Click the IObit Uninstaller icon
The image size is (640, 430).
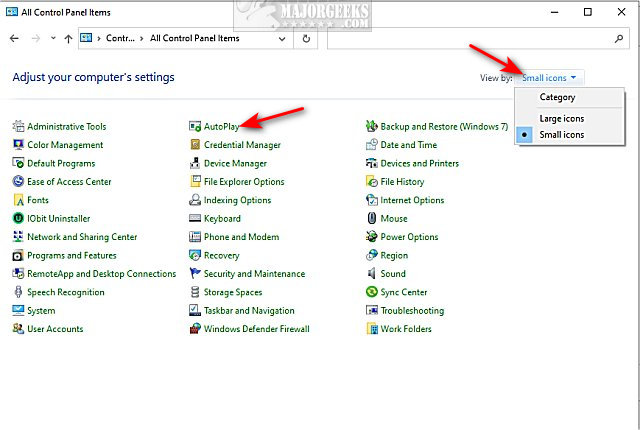(18, 218)
